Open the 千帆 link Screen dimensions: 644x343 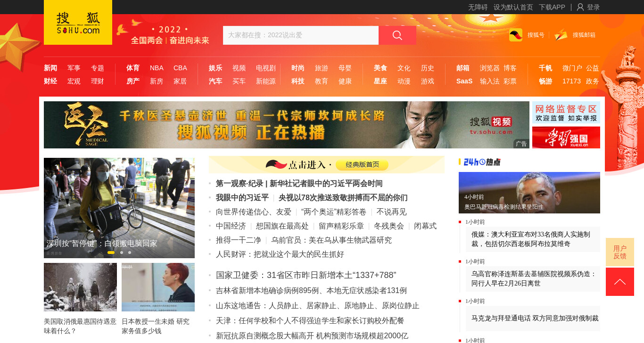(545, 68)
